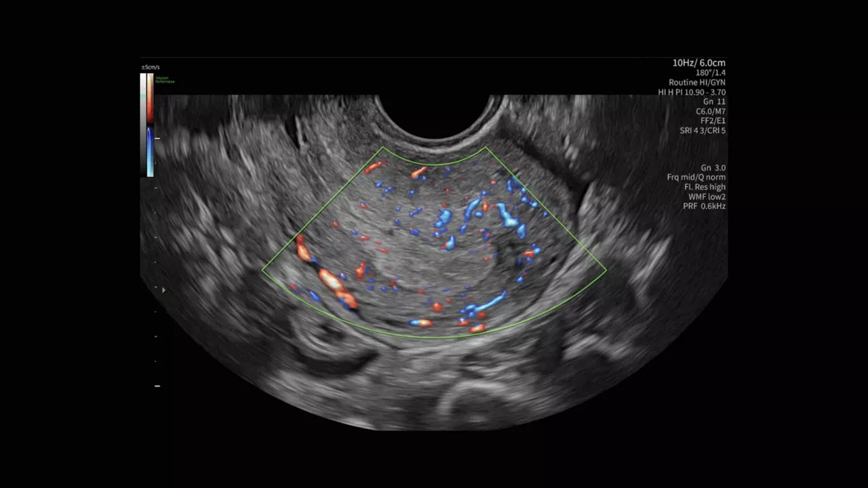Click the C6.0/M7 parameter text
The width and height of the screenshot is (868, 488).
click(711, 111)
